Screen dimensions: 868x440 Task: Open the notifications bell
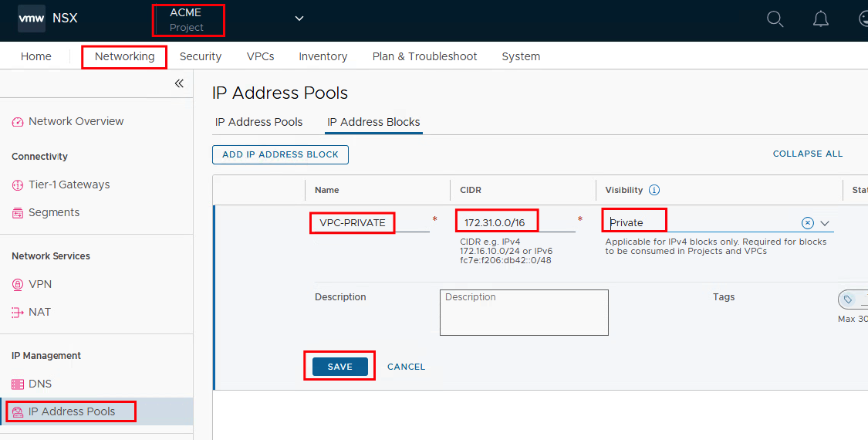(821, 19)
